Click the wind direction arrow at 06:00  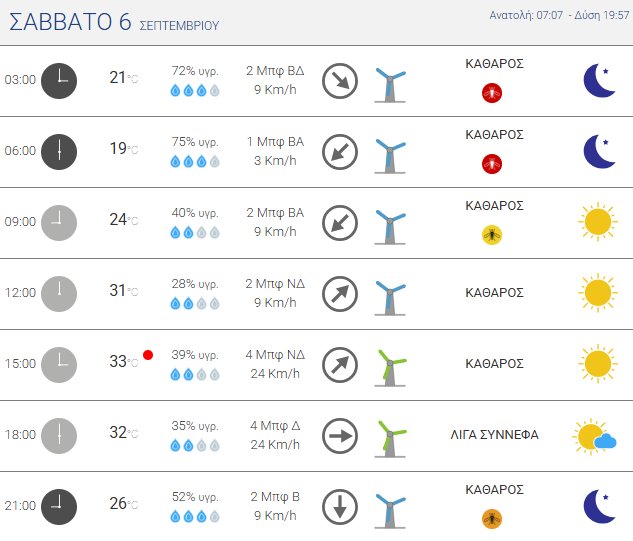click(x=340, y=151)
